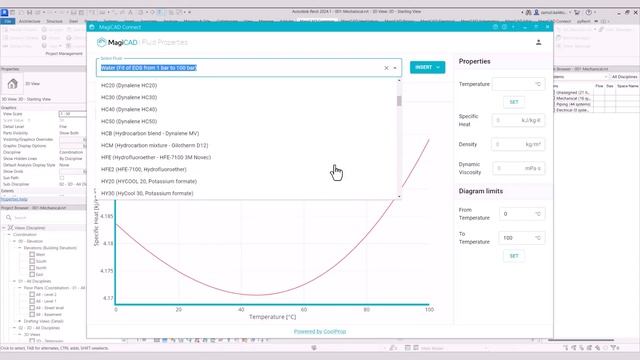This screenshot has height=360, width=640.
Task: Click the fluid list scrollbar thumb
Action: (399, 100)
